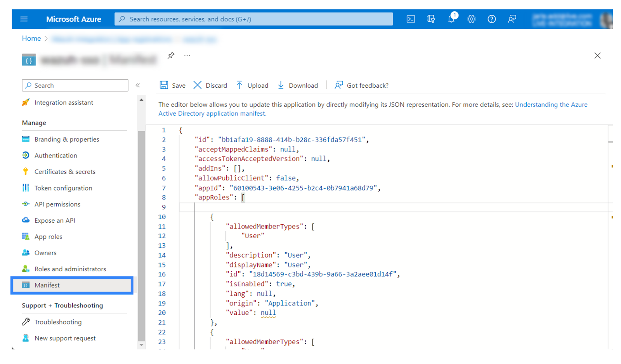The height and width of the screenshot is (364, 621).
Task: Close the Manifest blade
Action: click(x=597, y=55)
